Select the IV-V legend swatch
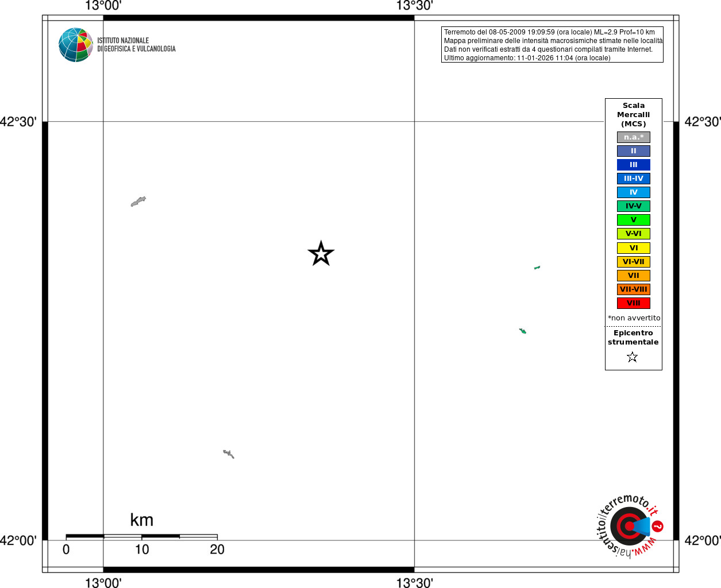Image resolution: width=721 pixels, height=588 pixels. (x=634, y=206)
